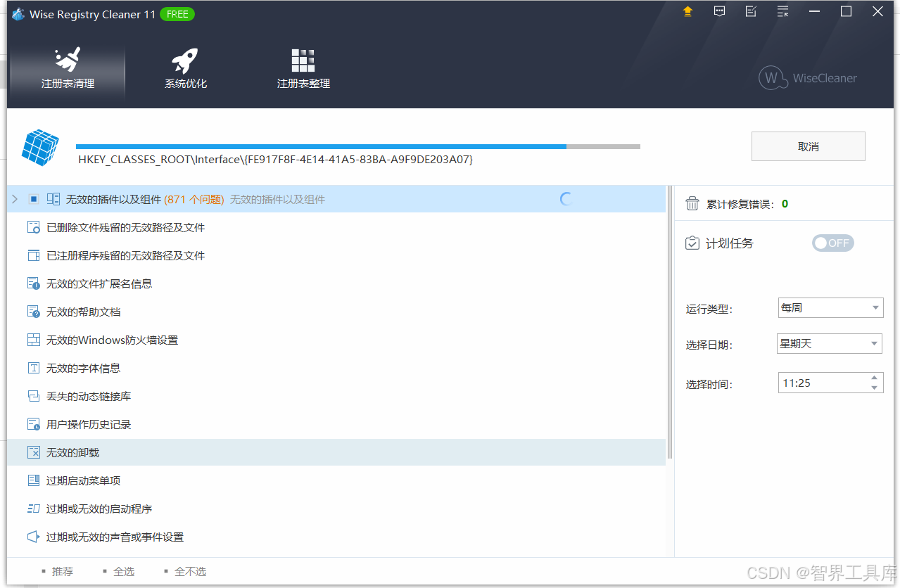Open the 选择日期 dropdown showing 星期天

[x=830, y=344]
